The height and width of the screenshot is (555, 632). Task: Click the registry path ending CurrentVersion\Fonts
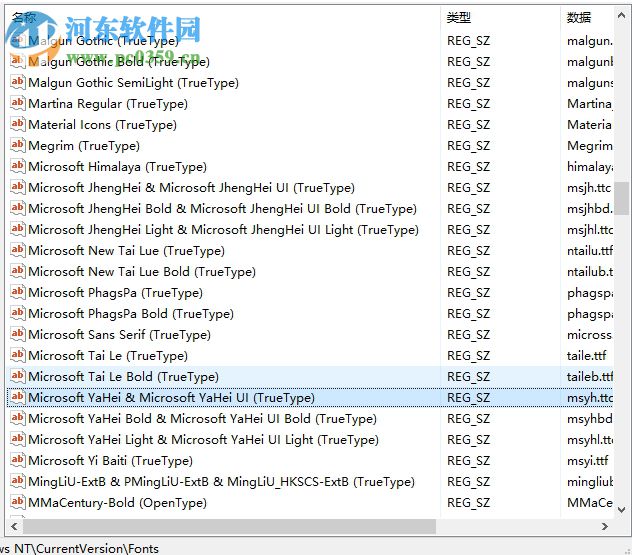(79, 548)
